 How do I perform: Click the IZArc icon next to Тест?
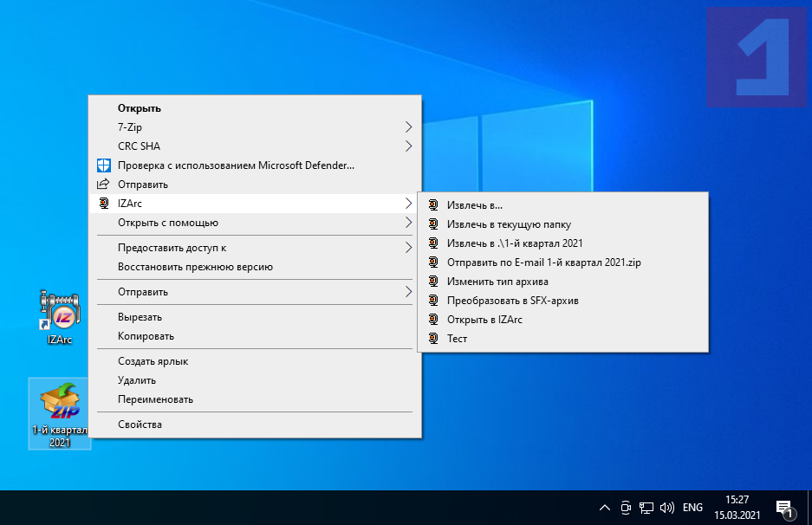point(433,339)
